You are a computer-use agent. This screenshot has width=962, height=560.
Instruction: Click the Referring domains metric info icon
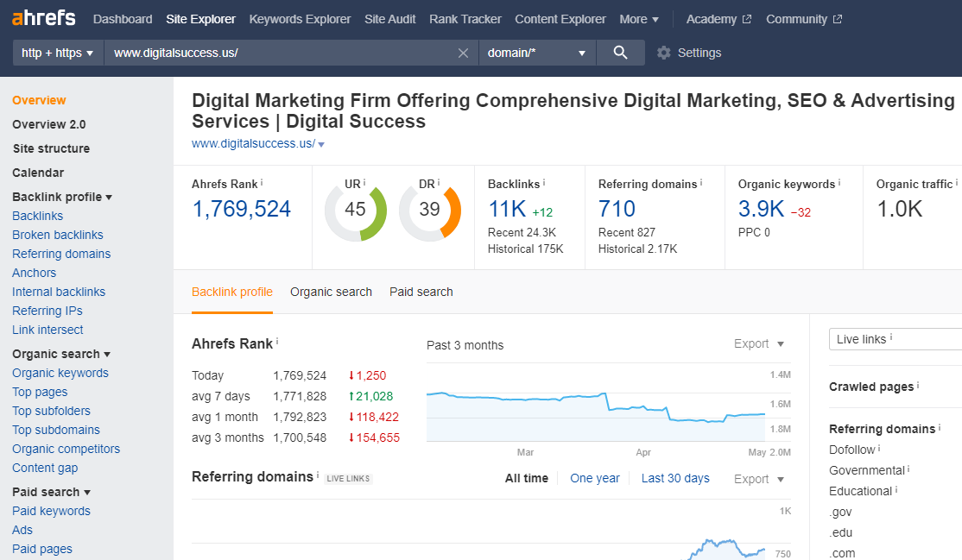(701, 182)
